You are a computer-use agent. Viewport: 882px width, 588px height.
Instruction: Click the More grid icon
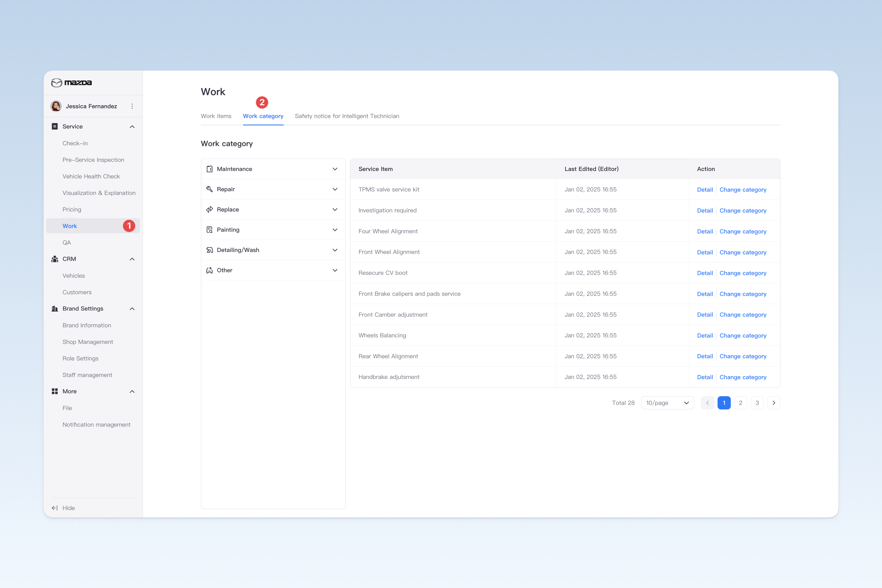[55, 391]
